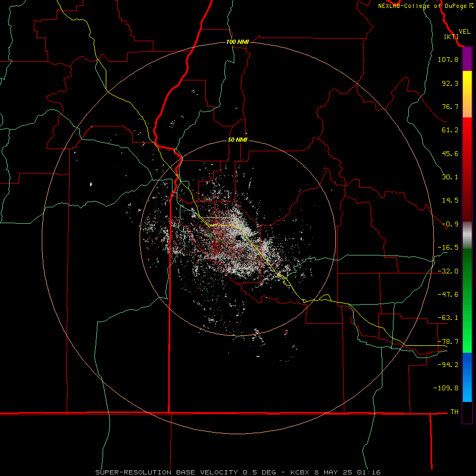
Task: Click the -16.5 velocity scale value
Action: pyautogui.click(x=448, y=248)
